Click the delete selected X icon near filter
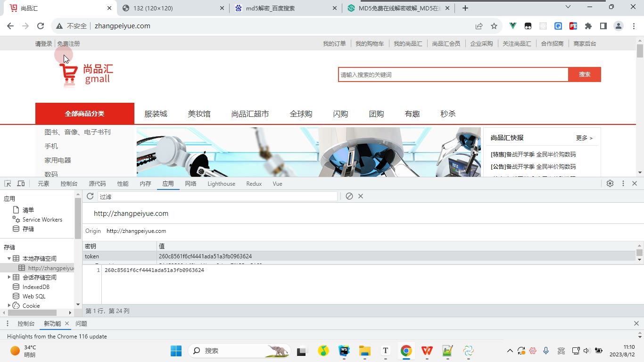The height and width of the screenshot is (362, 644). pos(361,196)
